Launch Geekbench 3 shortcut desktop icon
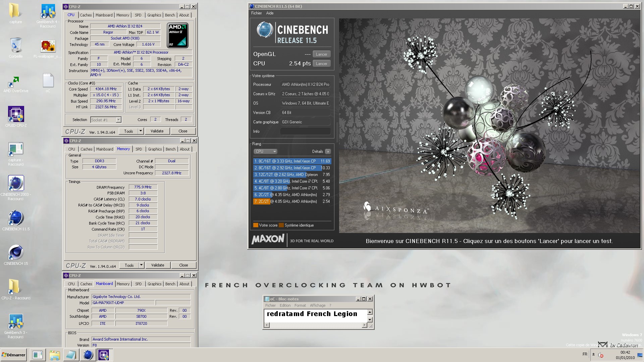644x362 pixels. point(16,326)
